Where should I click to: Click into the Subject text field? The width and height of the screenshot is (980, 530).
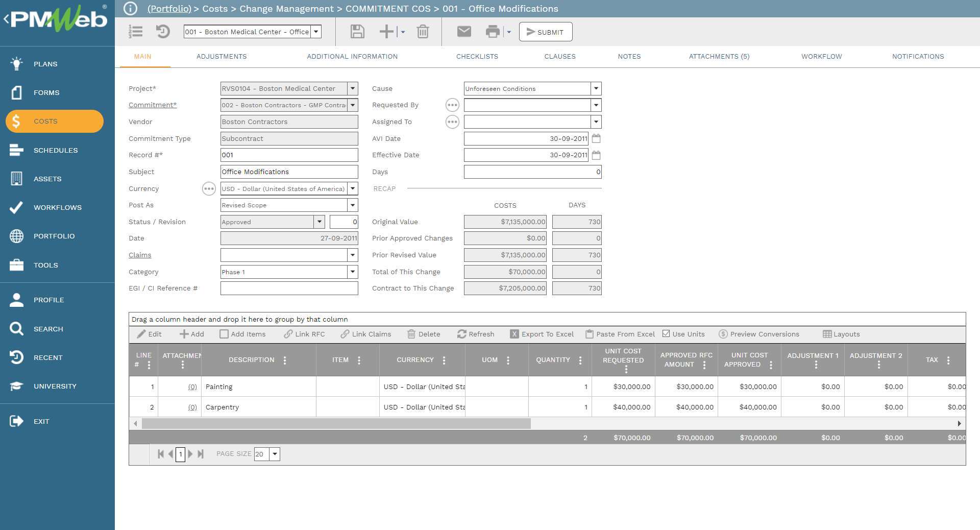point(289,172)
